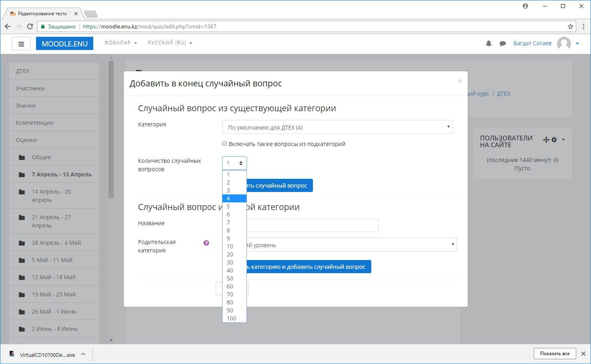The image size is (591, 364).
Task: Bookmark page with the star icon
Action: (571, 26)
